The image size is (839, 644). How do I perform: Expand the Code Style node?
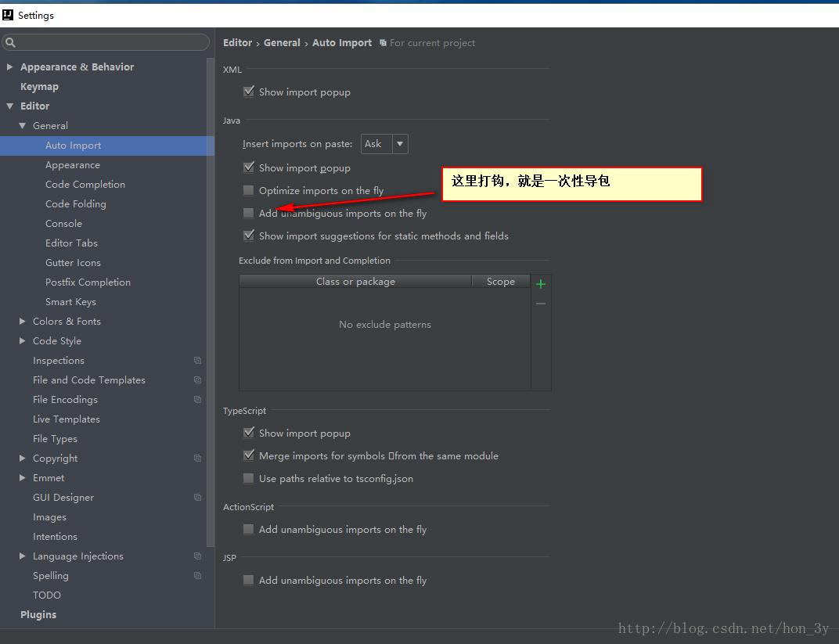click(22, 340)
